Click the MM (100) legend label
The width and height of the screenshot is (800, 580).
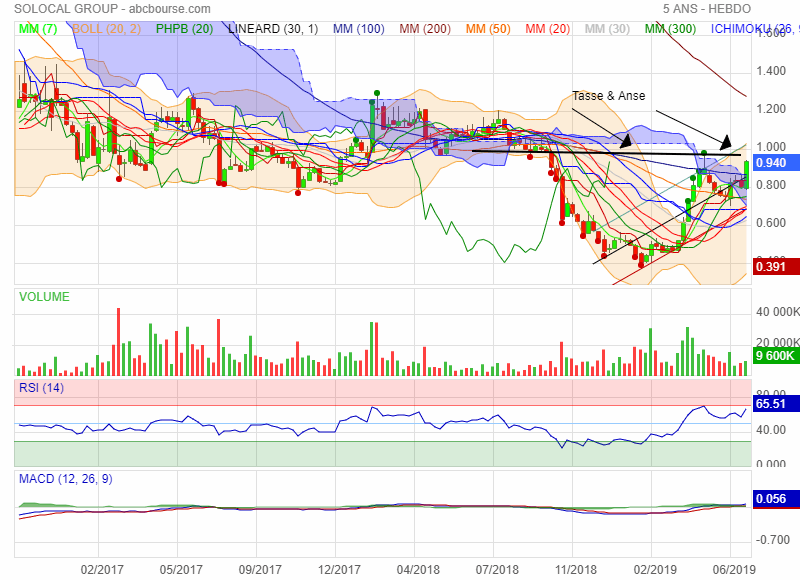pyautogui.click(x=359, y=29)
